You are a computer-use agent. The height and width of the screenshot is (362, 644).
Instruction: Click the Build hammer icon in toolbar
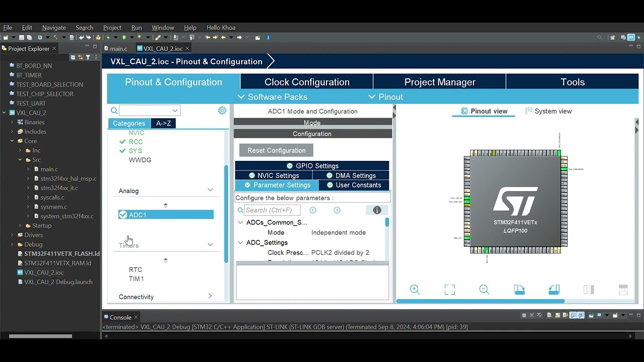(55, 37)
